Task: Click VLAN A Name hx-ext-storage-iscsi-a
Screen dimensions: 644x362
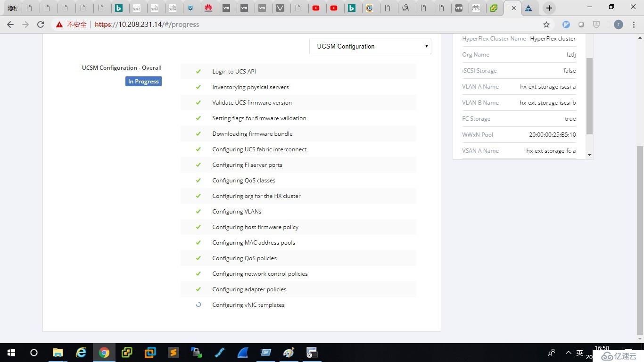Action: coord(548,87)
